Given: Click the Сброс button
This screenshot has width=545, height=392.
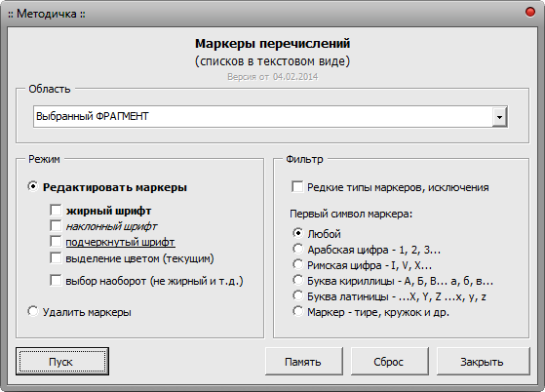Looking at the screenshot, I should coord(389,362).
